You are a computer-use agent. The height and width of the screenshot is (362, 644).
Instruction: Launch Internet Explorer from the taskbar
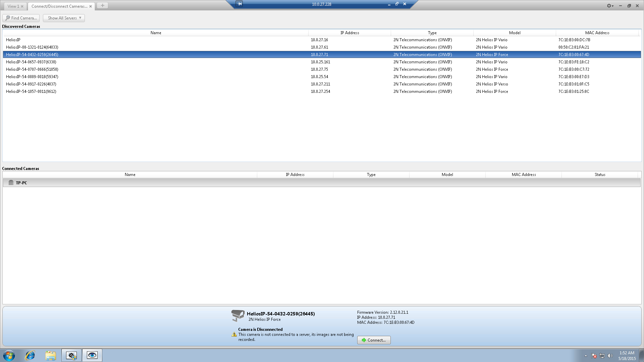point(30,355)
